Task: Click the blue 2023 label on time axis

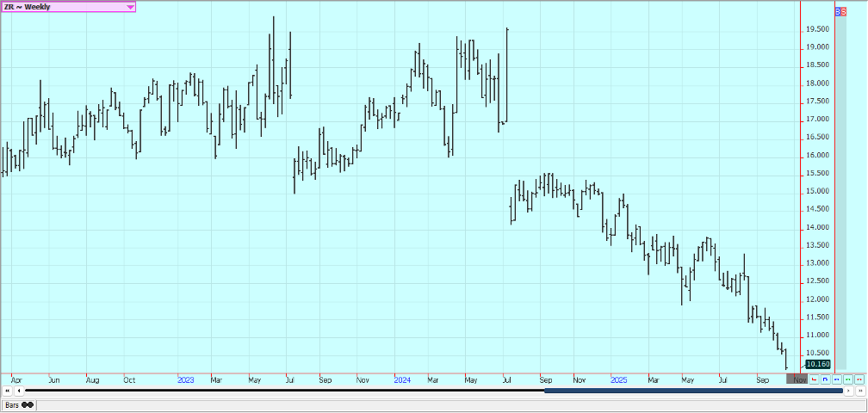Action: coord(185,379)
